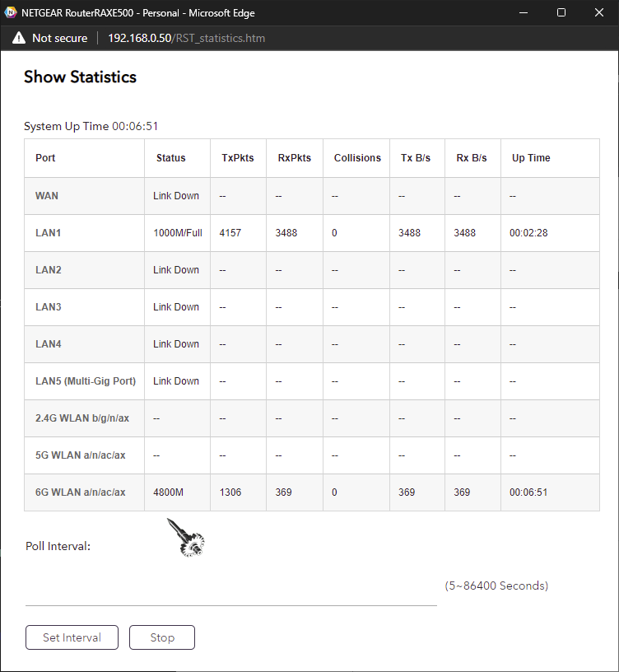Select the LAN2 port label
The width and height of the screenshot is (619, 672).
pos(49,270)
